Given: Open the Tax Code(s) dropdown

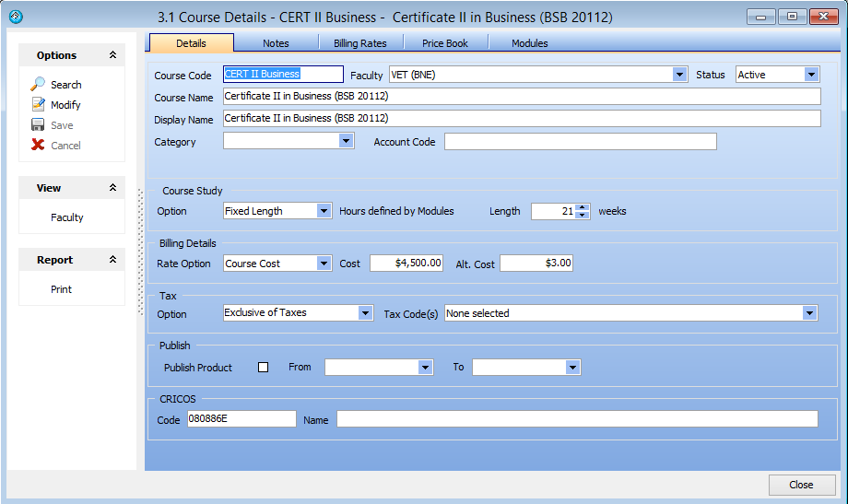Looking at the screenshot, I should click(809, 313).
